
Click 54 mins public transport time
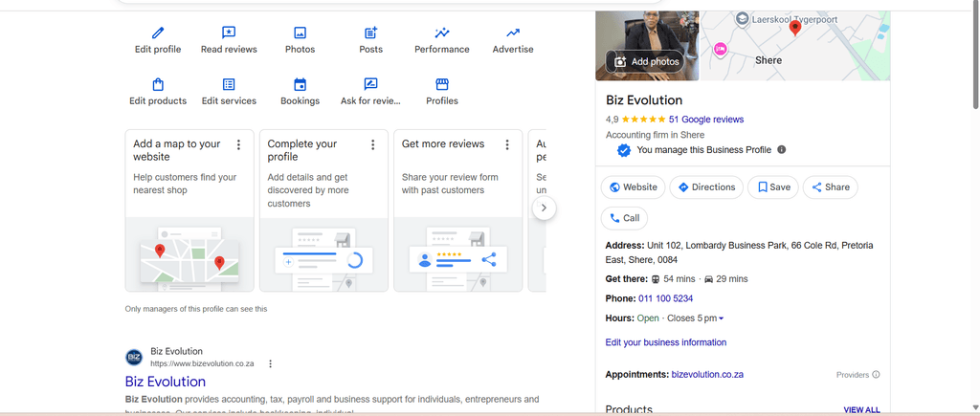pyautogui.click(x=679, y=279)
